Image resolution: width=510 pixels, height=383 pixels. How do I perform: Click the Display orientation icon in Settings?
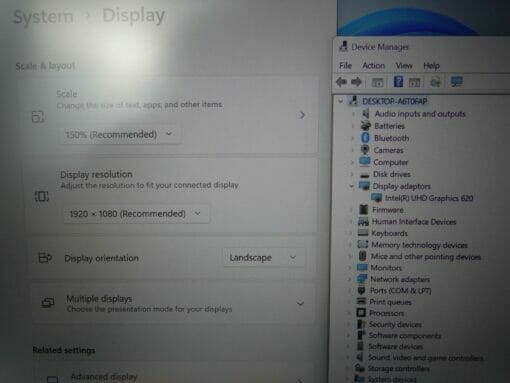pos(45,258)
